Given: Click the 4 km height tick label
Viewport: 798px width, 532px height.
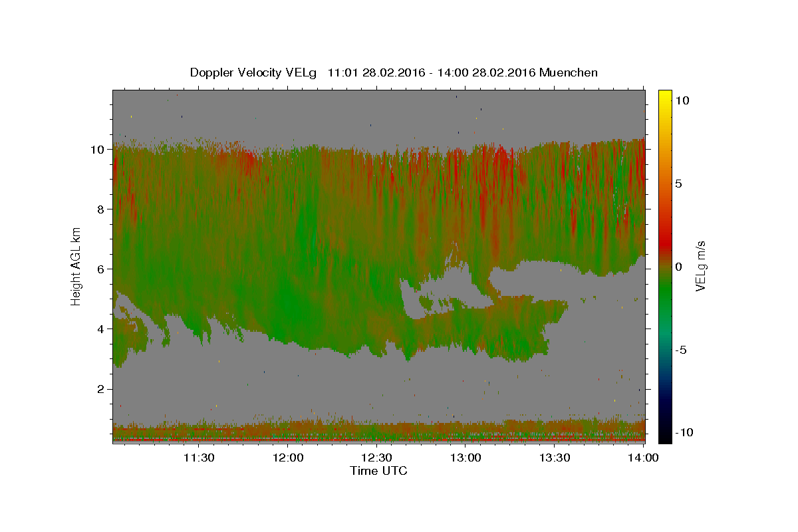Looking at the screenshot, I should tap(101, 329).
